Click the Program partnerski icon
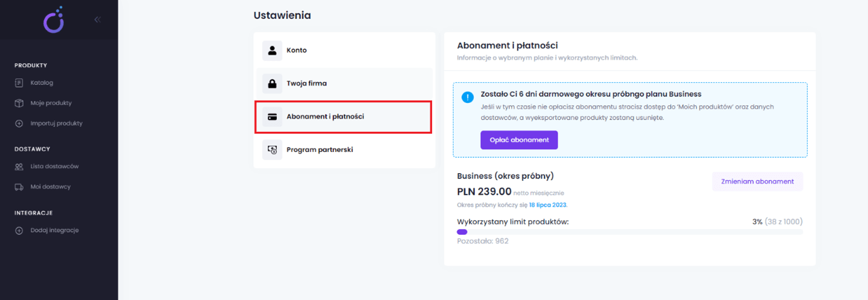The width and height of the screenshot is (868, 300). coord(272,150)
